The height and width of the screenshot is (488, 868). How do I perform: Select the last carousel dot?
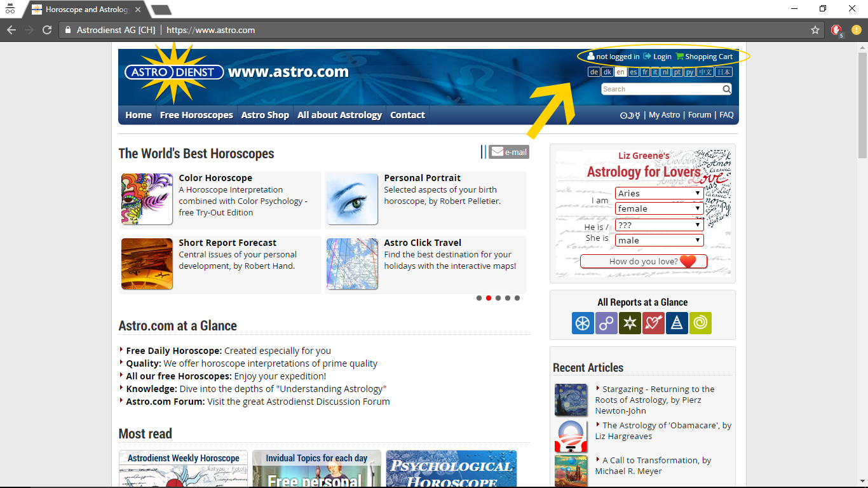tap(517, 298)
